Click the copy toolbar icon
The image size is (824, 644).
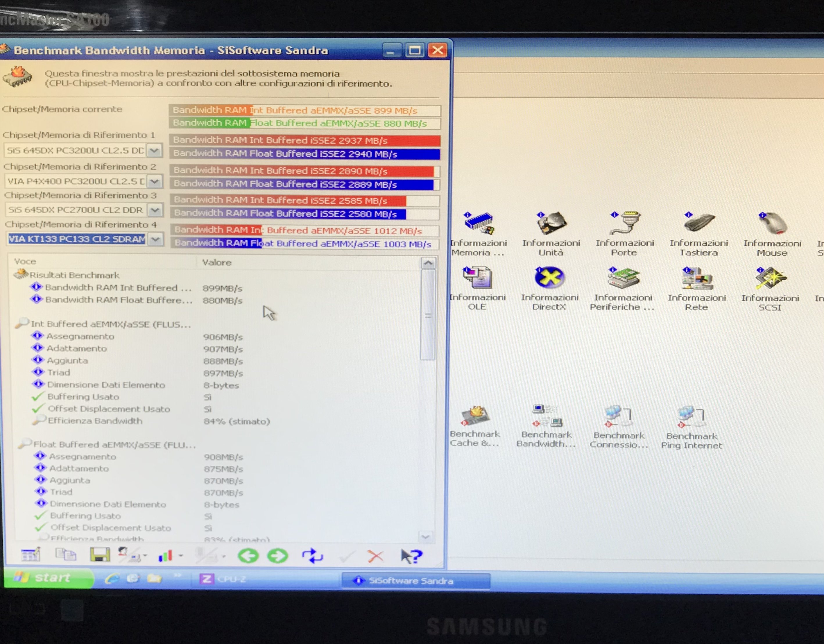65,554
